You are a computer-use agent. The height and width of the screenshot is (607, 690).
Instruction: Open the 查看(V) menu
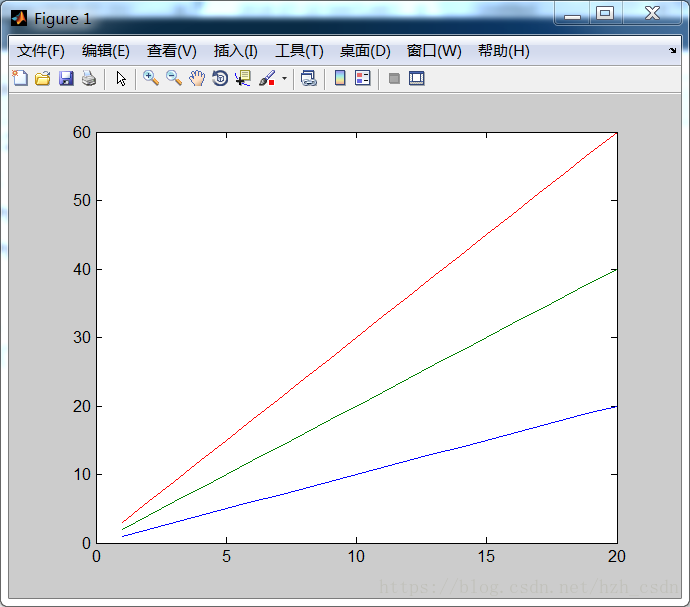172,51
